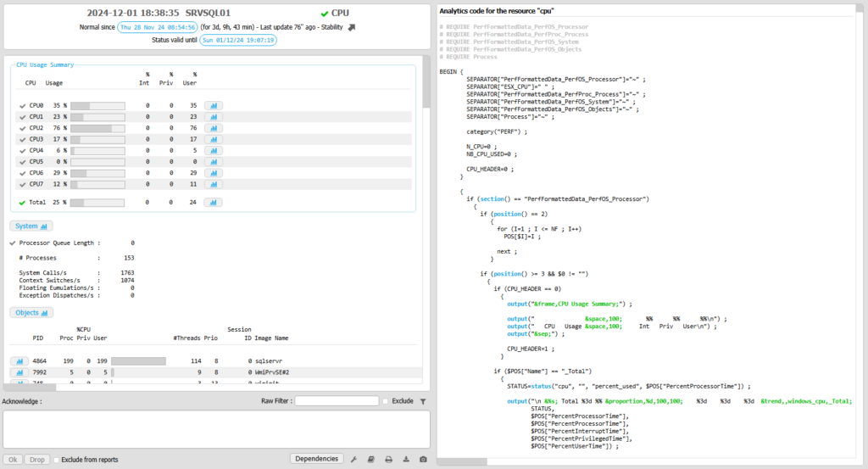This screenshot has height=469, width=868.
Task: Click the N_CPU=0 line in the code
Action: coord(481,147)
